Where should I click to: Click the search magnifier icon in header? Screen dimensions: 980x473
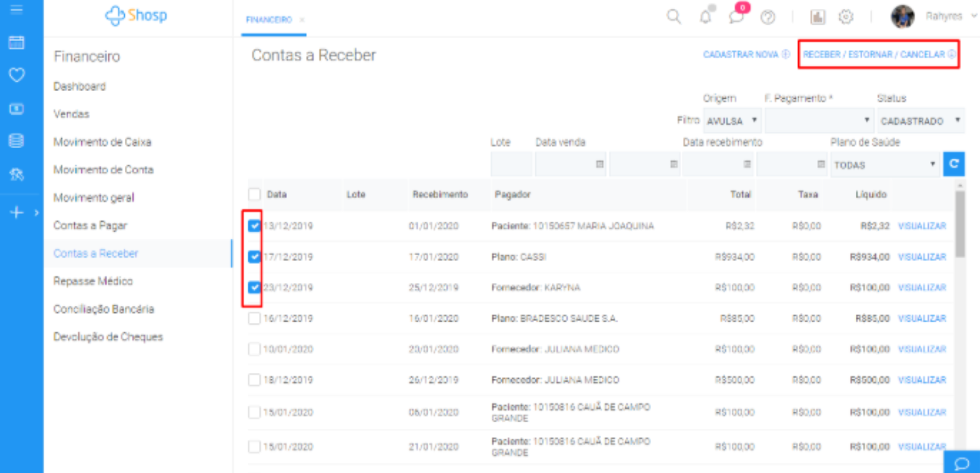click(x=674, y=17)
